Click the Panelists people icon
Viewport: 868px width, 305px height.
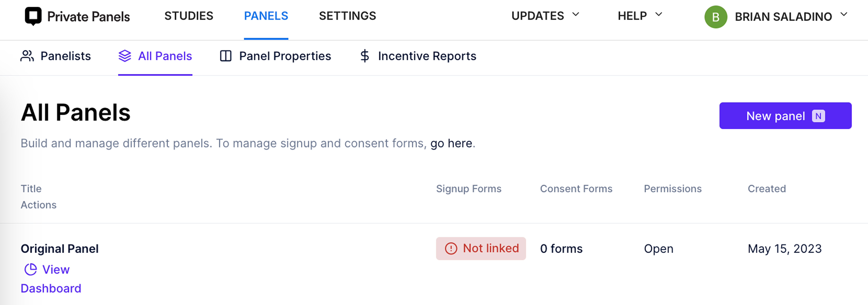[27, 56]
